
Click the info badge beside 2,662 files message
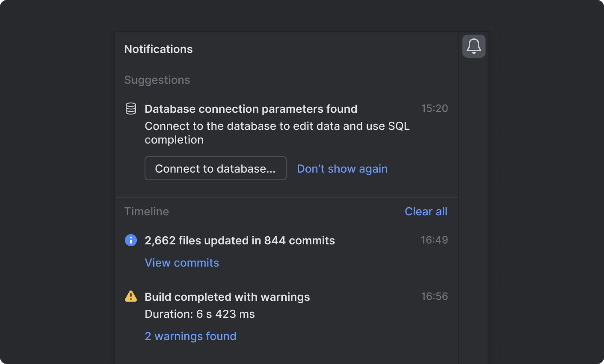tap(131, 240)
